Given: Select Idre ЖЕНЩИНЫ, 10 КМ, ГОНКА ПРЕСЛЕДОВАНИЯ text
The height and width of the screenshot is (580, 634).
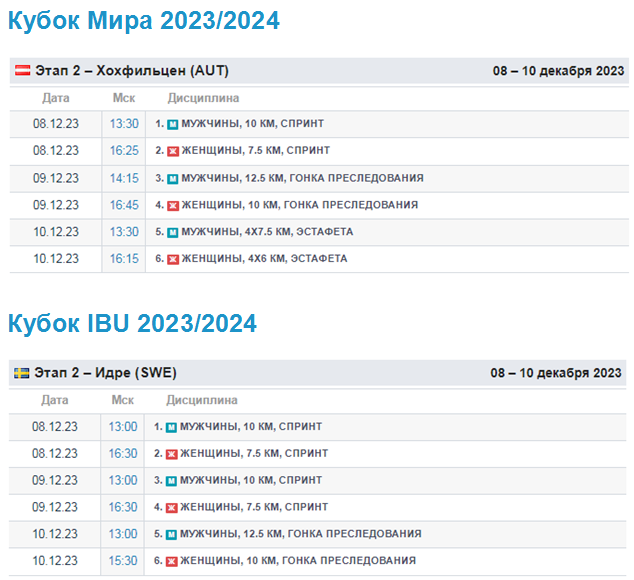Looking at the screenshot, I should (298, 561).
